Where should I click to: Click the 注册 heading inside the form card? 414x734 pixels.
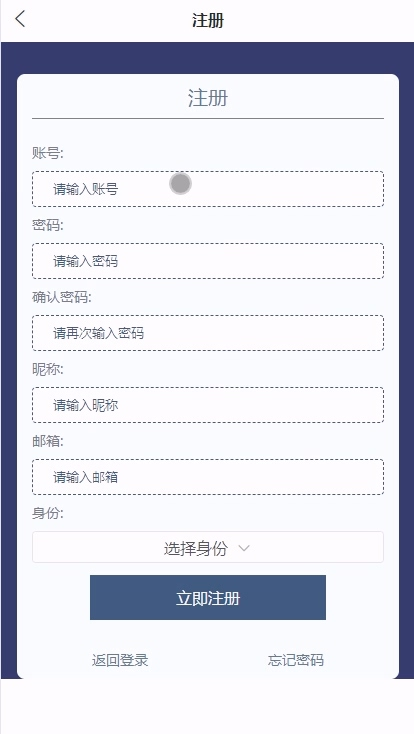point(208,98)
